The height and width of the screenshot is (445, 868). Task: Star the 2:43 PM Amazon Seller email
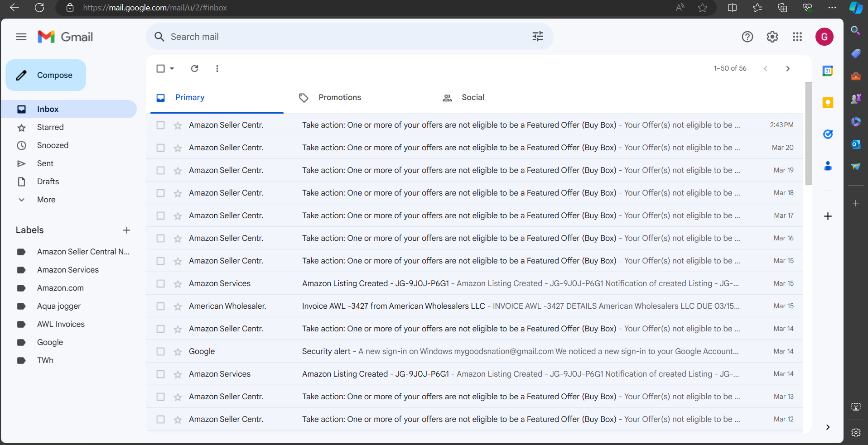178,125
